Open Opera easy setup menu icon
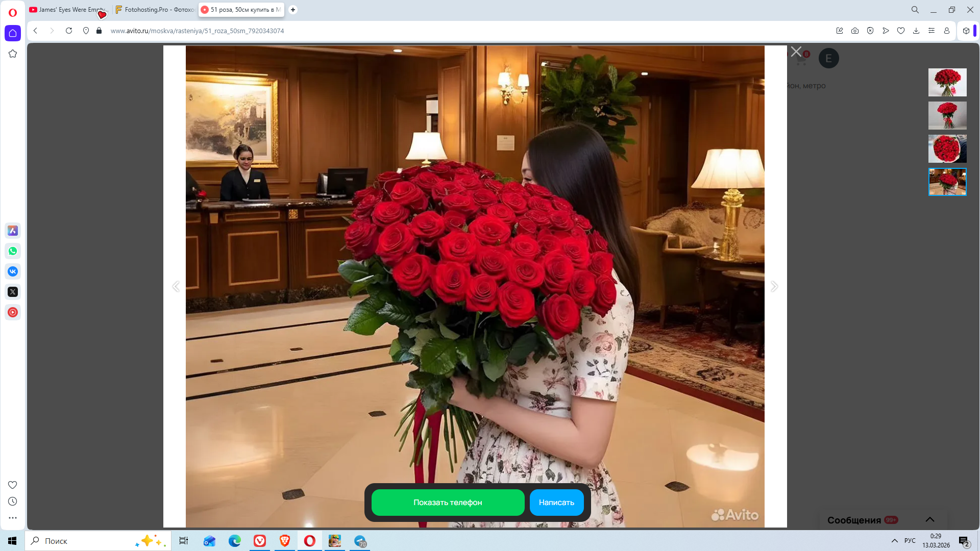The width and height of the screenshot is (980, 551). point(932,31)
